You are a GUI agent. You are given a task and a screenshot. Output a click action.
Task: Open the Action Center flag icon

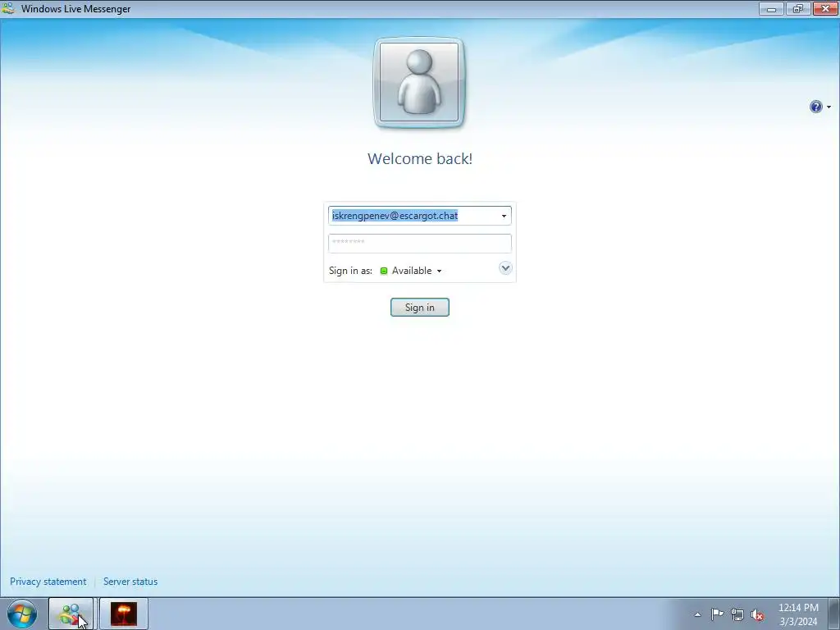717,614
